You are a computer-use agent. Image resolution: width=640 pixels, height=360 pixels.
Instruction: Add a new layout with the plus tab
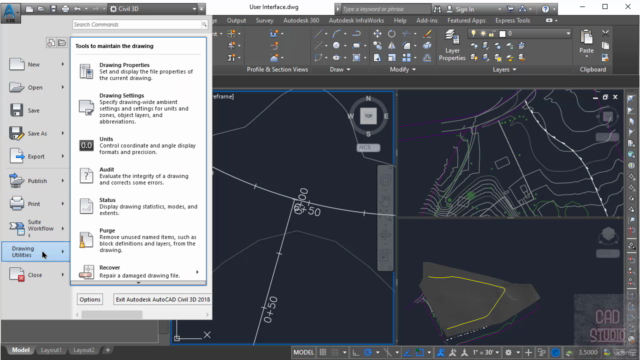(x=108, y=350)
